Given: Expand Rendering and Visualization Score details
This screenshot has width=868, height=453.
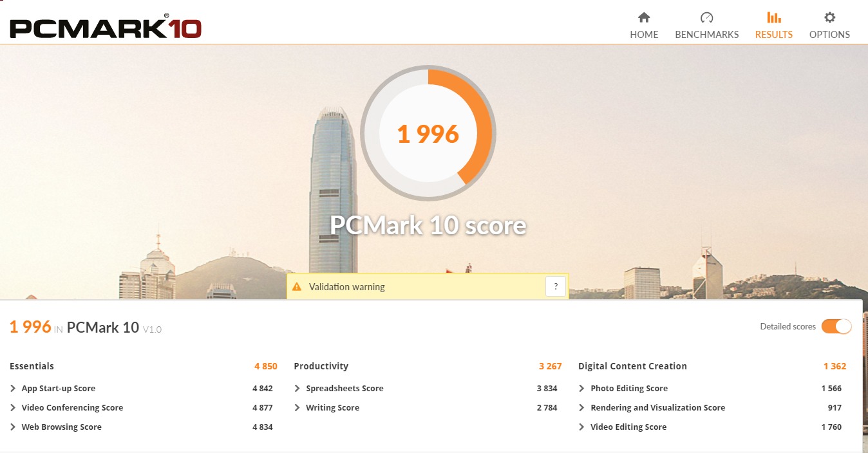Looking at the screenshot, I should [582, 407].
